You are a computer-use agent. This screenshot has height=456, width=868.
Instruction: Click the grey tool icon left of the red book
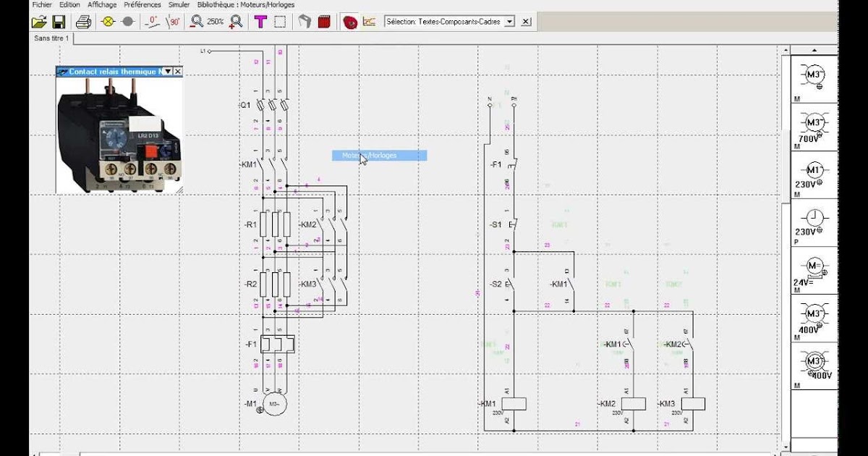click(x=305, y=22)
